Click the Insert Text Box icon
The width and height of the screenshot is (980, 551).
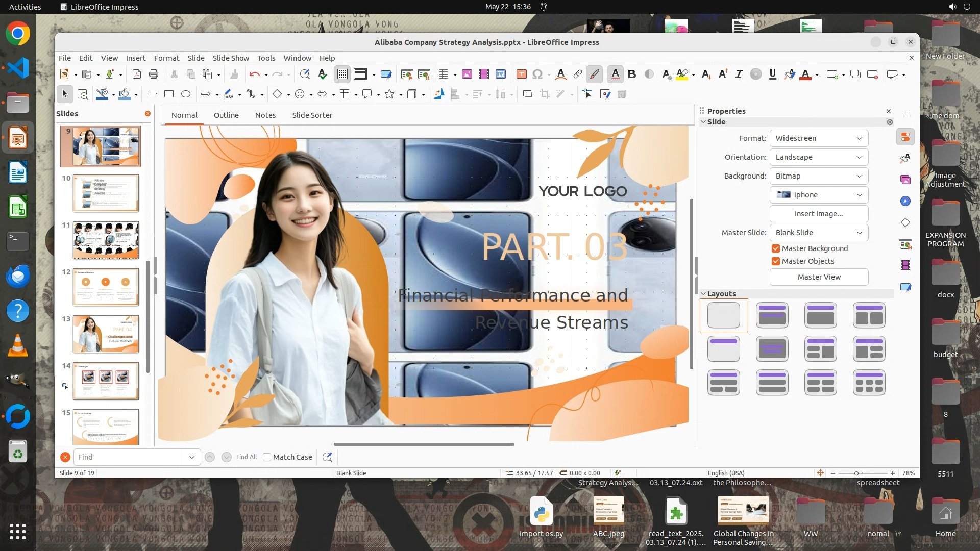521,74
